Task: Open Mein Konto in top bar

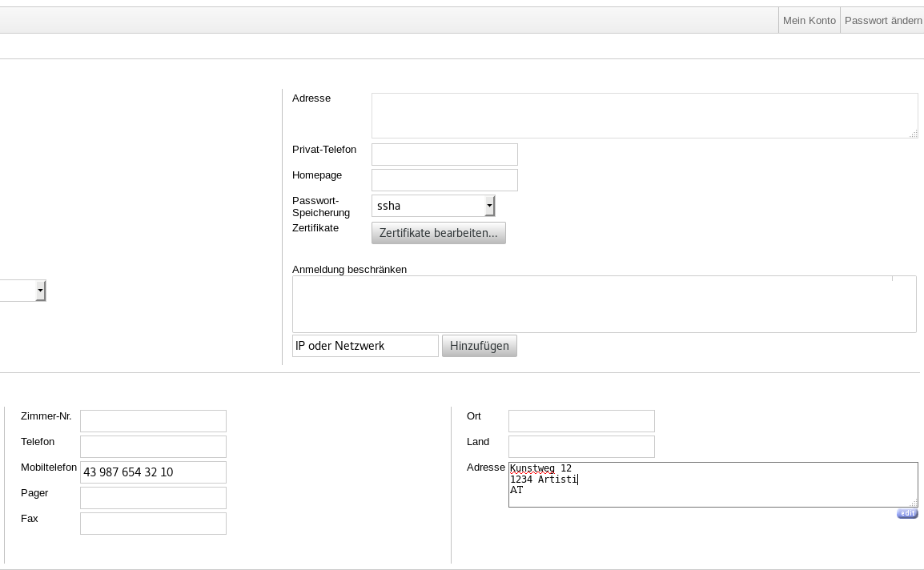Action: point(809,21)
